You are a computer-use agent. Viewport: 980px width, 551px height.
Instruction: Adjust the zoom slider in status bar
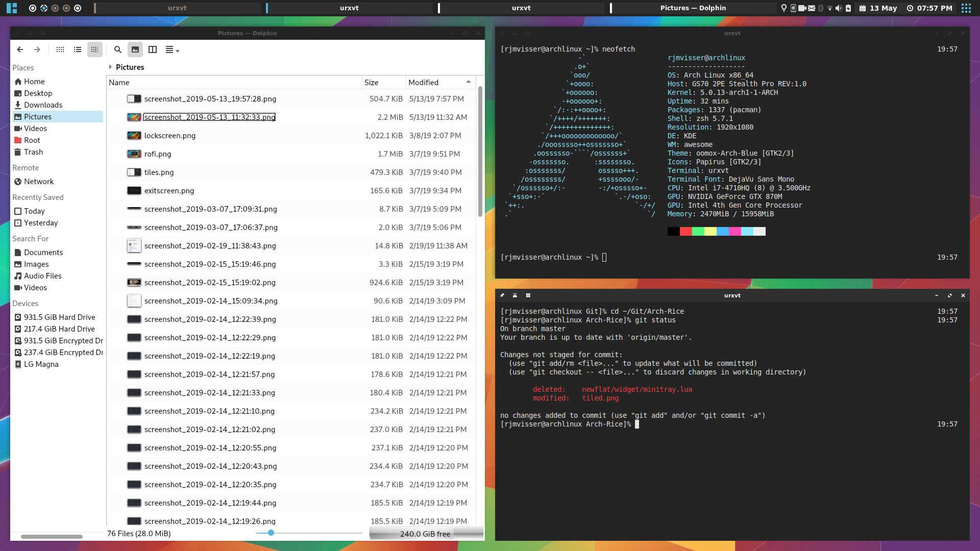point(271,533)
